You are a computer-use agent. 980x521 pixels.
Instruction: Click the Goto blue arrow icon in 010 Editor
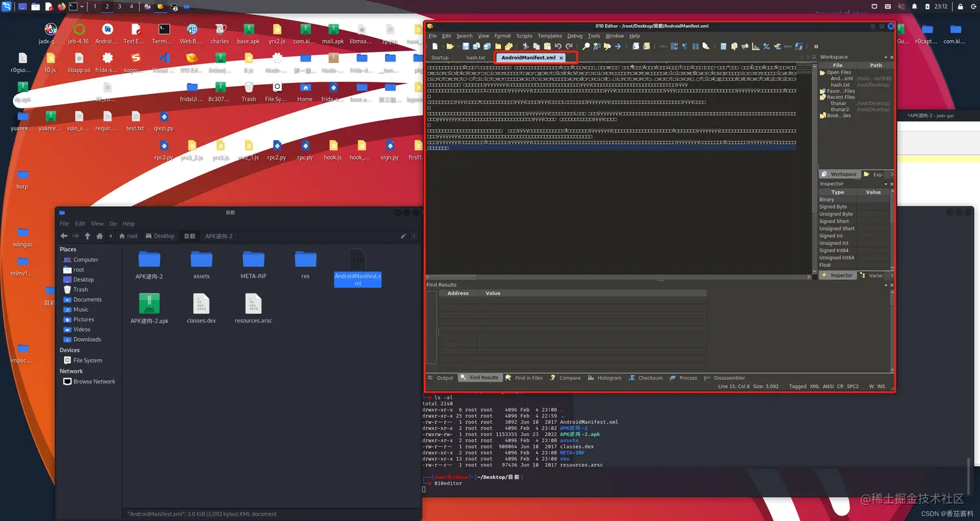618,46
